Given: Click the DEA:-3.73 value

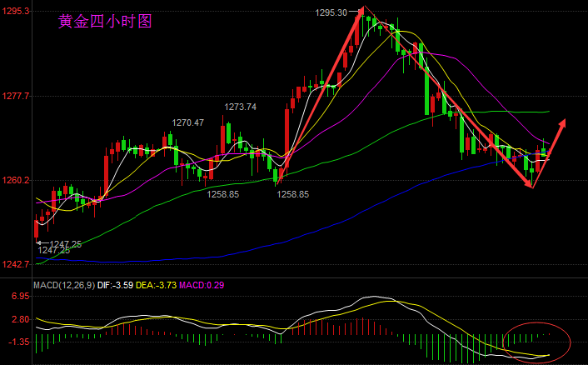Looking at the screenshot, I should [156, 285].
